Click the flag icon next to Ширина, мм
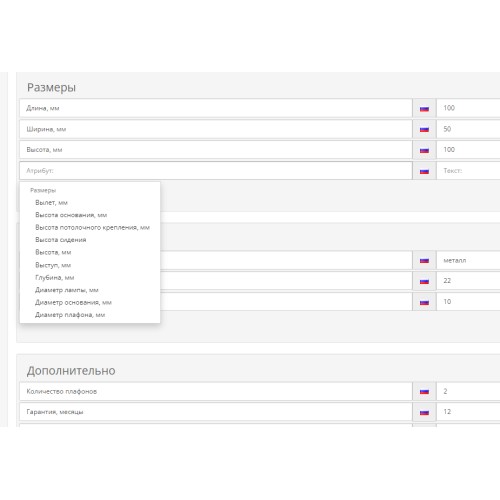 pyautogui.click(x=424, y=129)
